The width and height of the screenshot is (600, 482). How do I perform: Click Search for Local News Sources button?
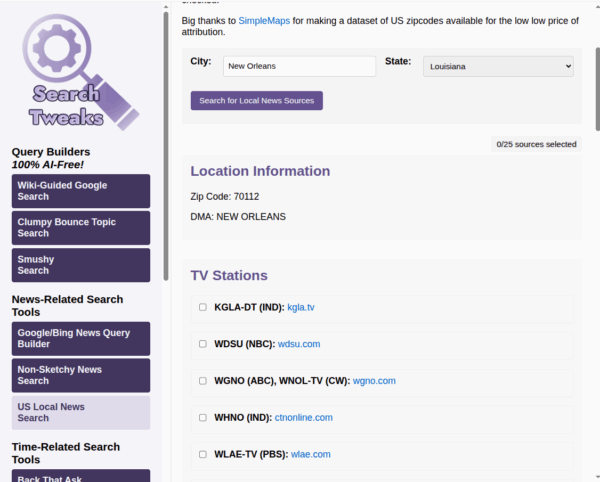257,101
